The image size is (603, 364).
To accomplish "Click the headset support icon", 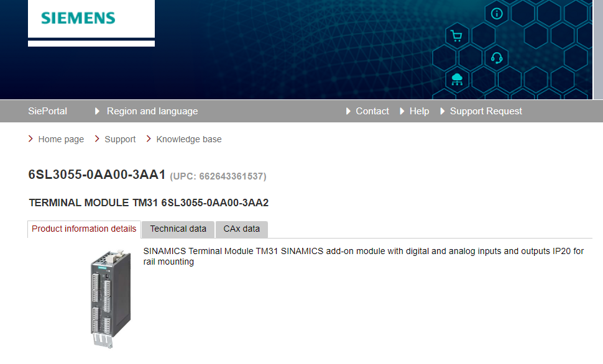I will [x=496, y=58].
